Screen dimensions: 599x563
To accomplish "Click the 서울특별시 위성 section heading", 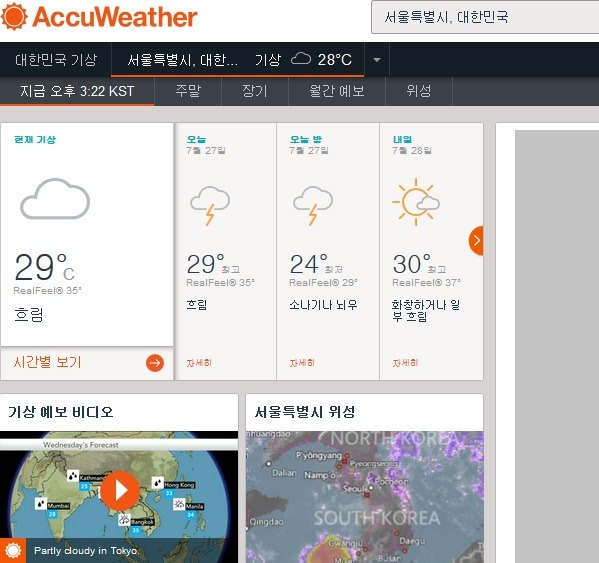I will [x=305, y=412].
